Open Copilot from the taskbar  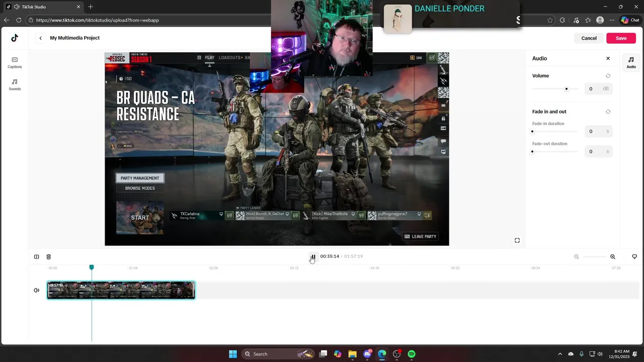pyautogui.click(x=338, y=354)
